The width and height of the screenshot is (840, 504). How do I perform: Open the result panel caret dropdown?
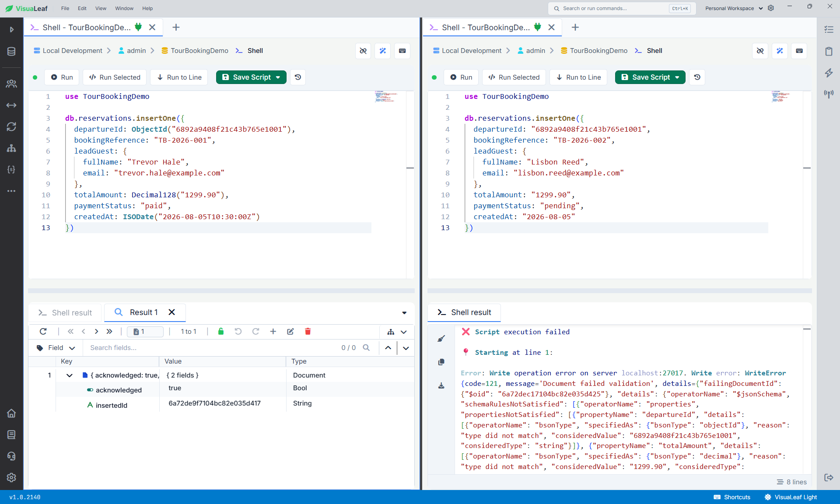pyautogui.click(x=404, y=313)
